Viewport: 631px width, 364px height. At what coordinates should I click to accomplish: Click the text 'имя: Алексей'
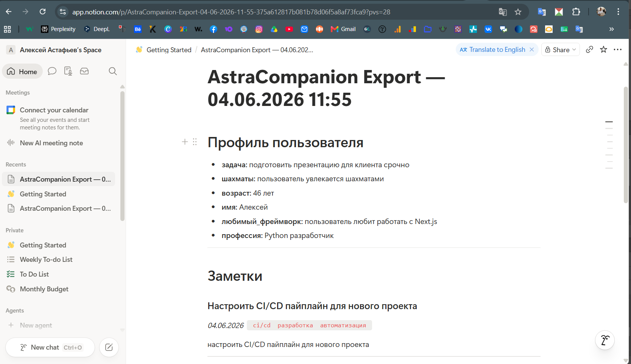[245, 207]
